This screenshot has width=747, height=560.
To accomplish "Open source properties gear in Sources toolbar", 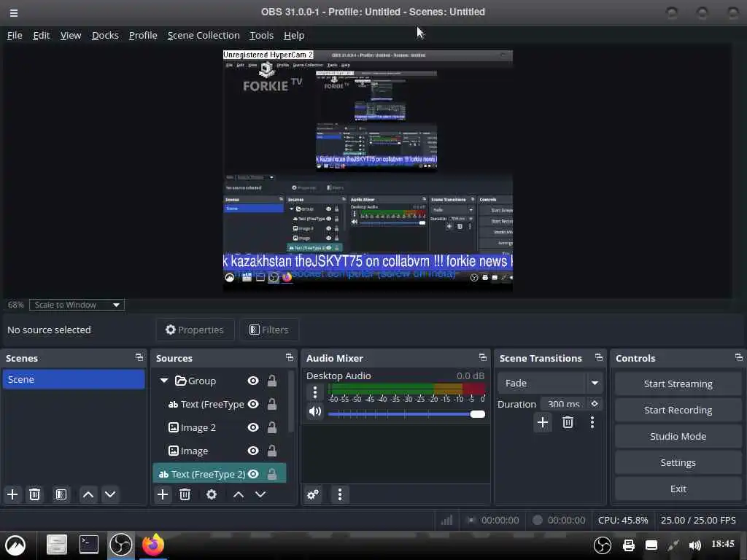I will tap(211, 494).
